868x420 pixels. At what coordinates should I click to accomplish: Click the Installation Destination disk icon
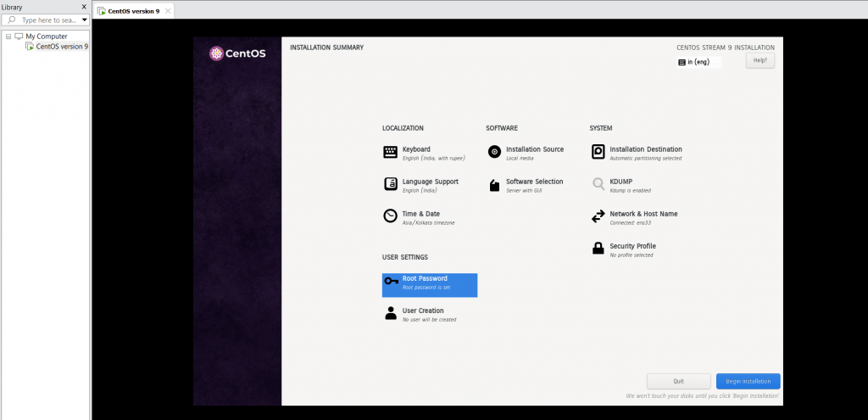(598, 153)
